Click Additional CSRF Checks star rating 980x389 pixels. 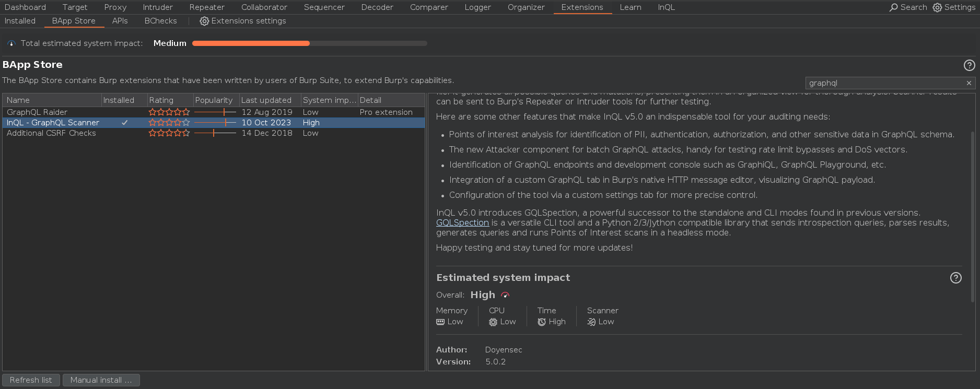point(169,133)
